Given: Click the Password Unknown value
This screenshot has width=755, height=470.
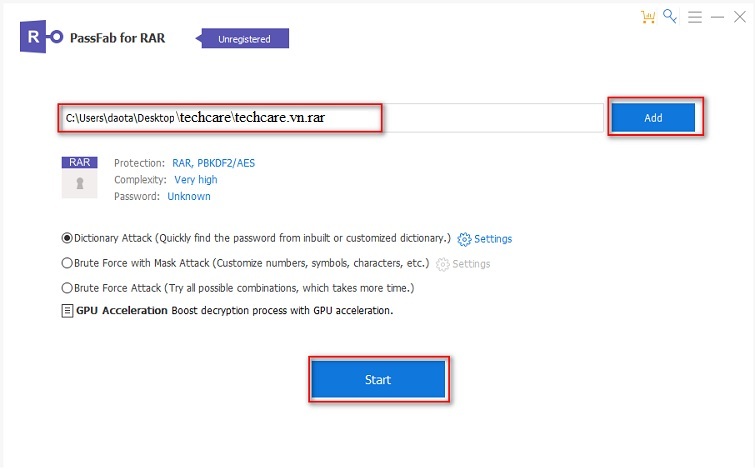Looking at the screenshot, I should pos(189,197).
